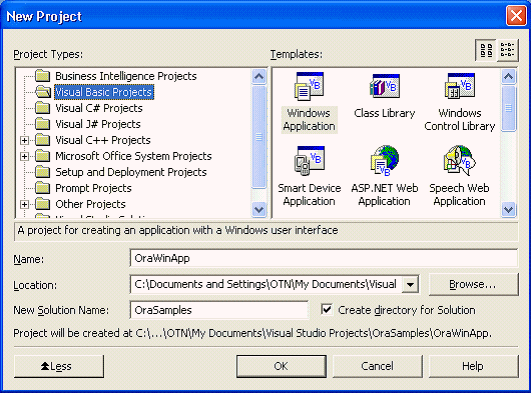The image size is (531, 393).
Task: Click the Business Intelligence Projects folder icon
Action: pyautogui.click(x=43, y=76)
